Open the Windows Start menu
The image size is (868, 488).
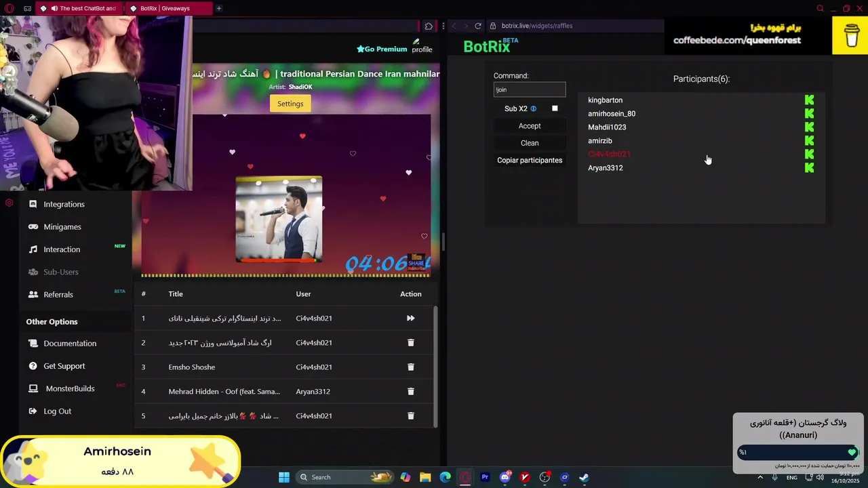(x=284, y=477)
